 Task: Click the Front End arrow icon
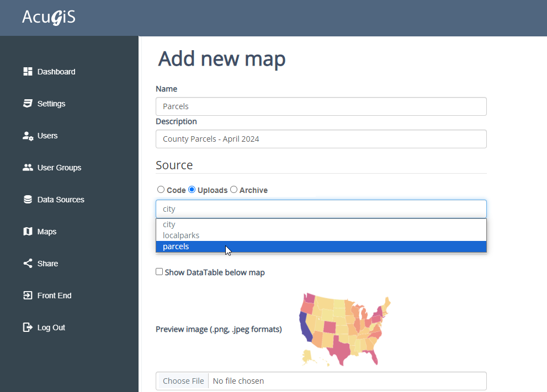point(28,296)
